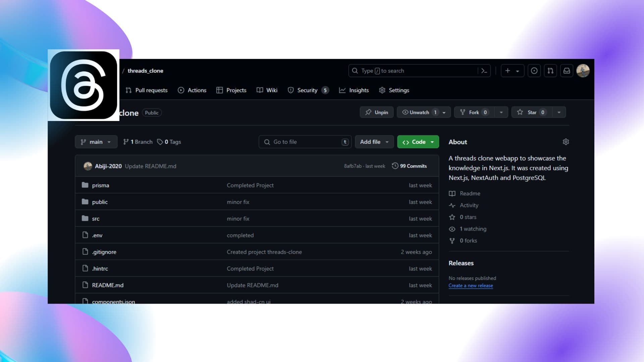The width and height of the screenshot is (644, 362).
Task: Expand the Star count dropdown arrow
Action: click(558, 112)
